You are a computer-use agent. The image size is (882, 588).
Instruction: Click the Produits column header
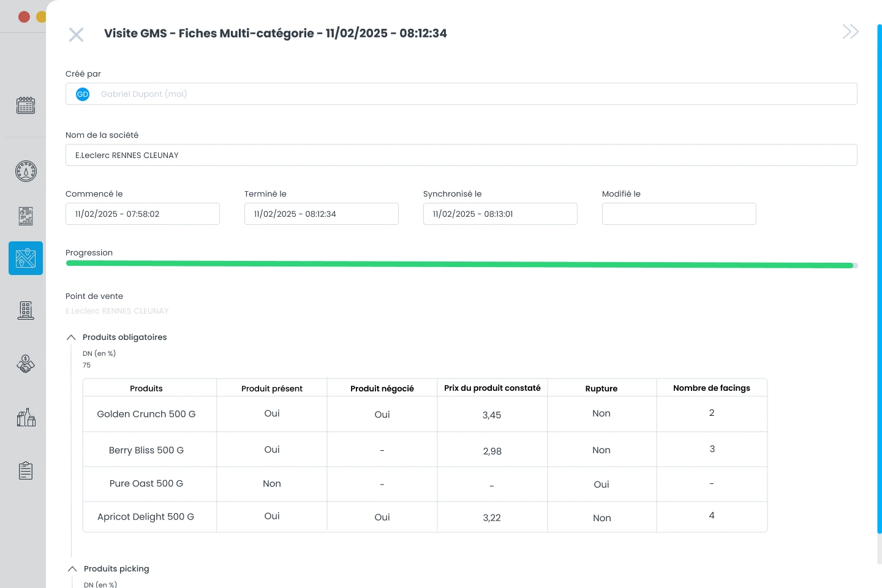tap(146, 388)
